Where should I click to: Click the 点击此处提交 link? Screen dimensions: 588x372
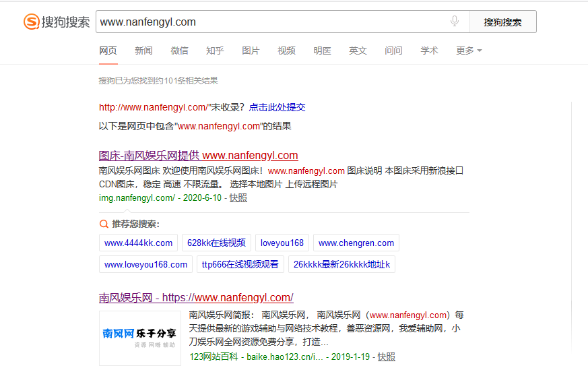(277, 107)
